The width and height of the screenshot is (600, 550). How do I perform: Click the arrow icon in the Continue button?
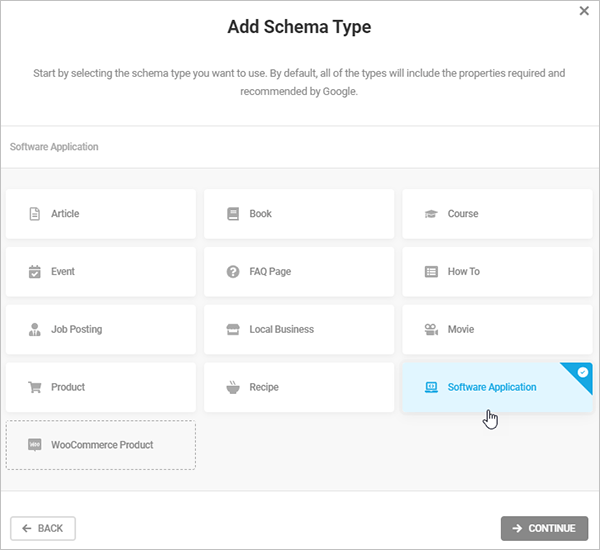tap(517, 529)
